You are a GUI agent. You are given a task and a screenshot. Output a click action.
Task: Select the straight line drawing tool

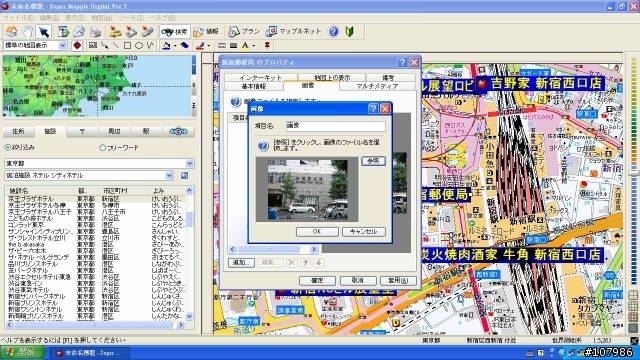pyautogui.click(x=116, y=45)
